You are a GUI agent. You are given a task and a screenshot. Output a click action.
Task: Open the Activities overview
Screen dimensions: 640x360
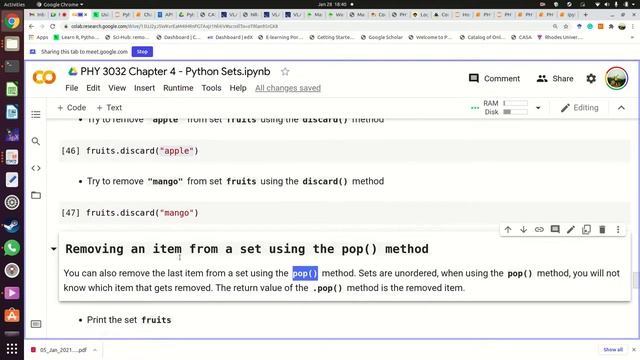(14, 4)
